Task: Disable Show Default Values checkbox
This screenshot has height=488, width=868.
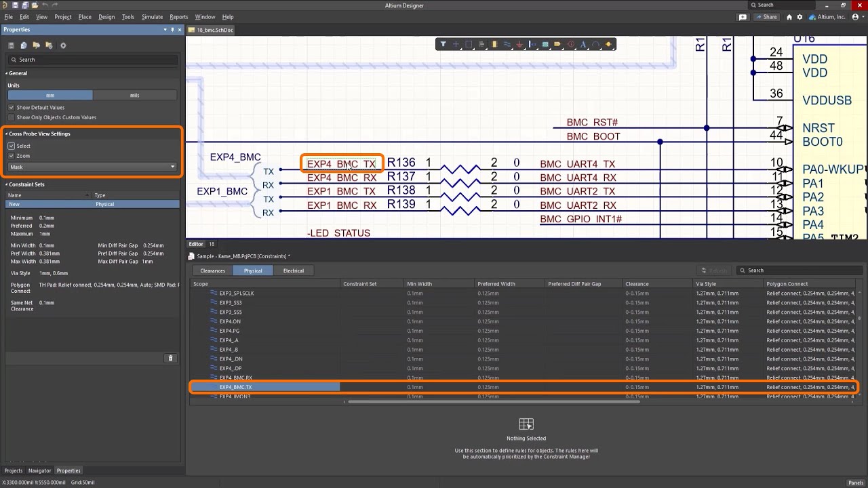Action: pos(12,108)
